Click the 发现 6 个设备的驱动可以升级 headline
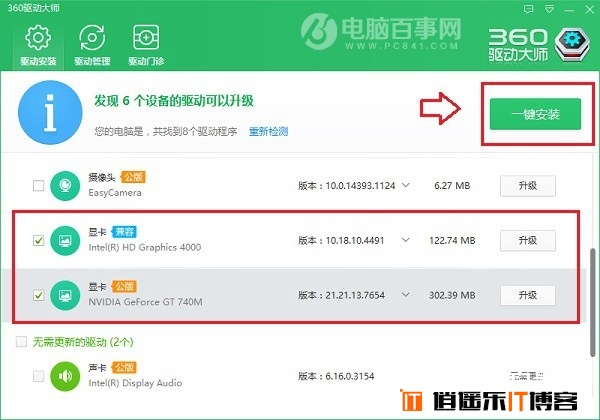600x420 pixels. click(174, 101)
